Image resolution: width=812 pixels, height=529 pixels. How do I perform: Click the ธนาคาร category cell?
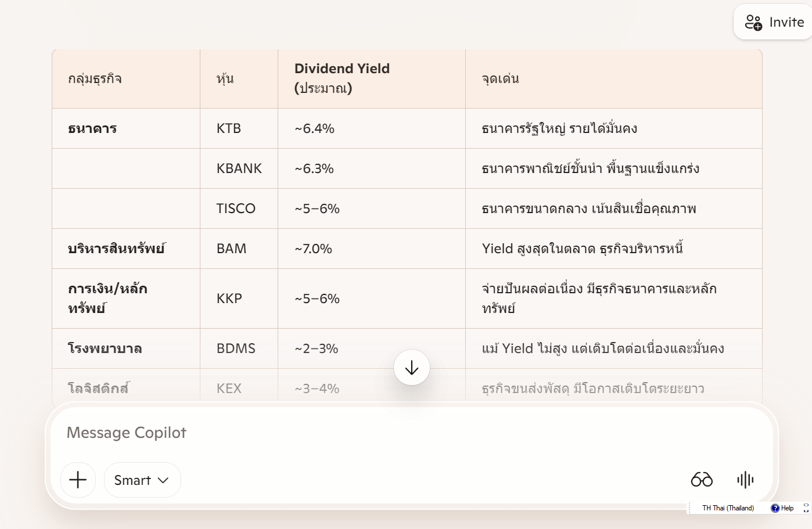(93, 128)
